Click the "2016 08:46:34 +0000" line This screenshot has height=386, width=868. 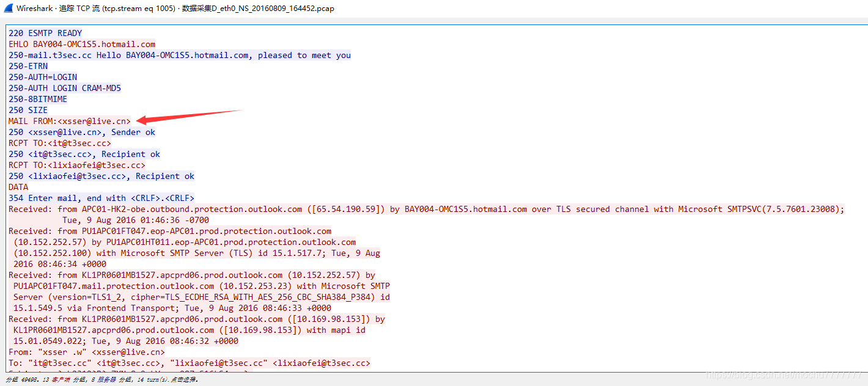[x=60, y=264]
